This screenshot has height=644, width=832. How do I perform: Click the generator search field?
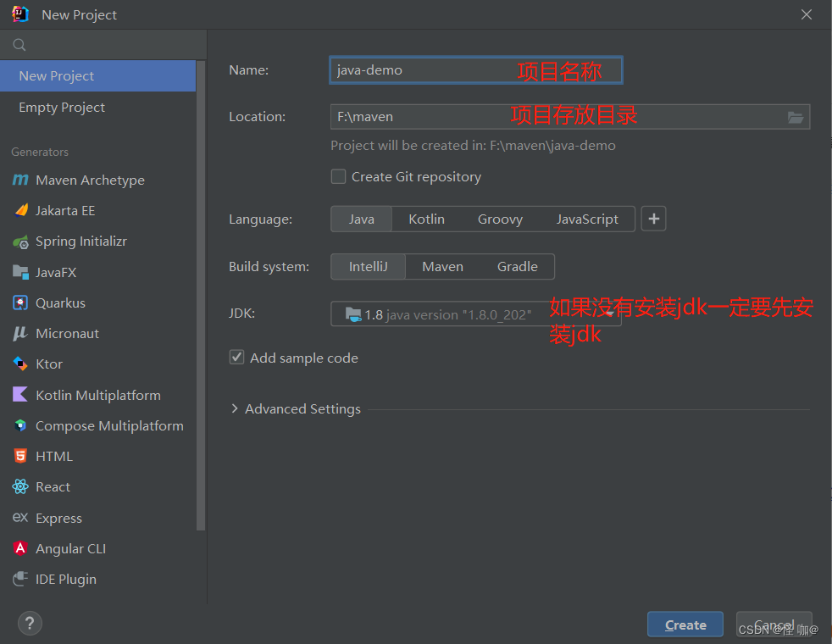pos(103,45)
